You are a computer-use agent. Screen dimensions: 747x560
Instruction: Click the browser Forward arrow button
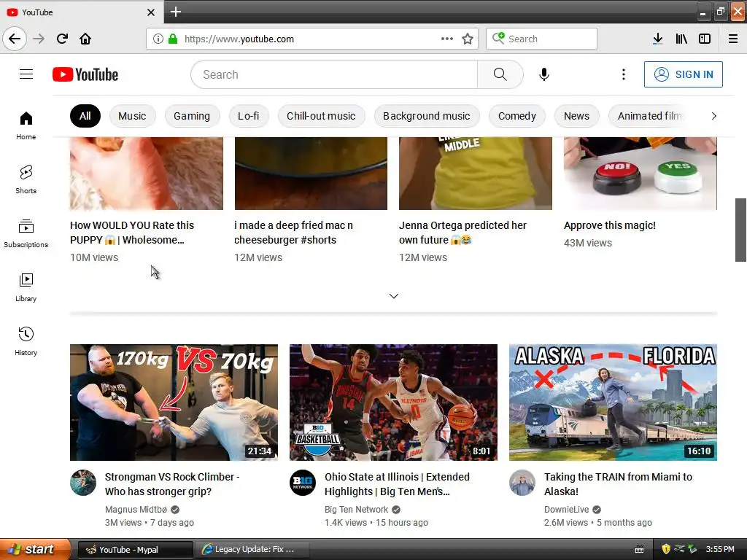pos(39,39)
